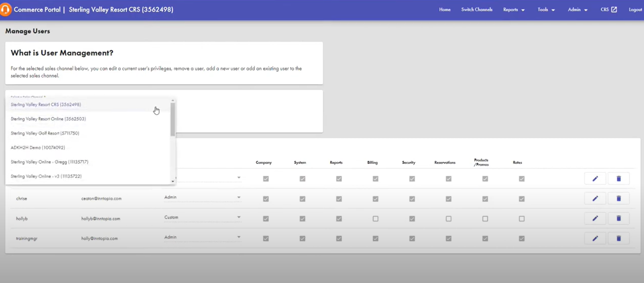
Task: Check Rates permission for hollyb
Action: click(521, 219)
